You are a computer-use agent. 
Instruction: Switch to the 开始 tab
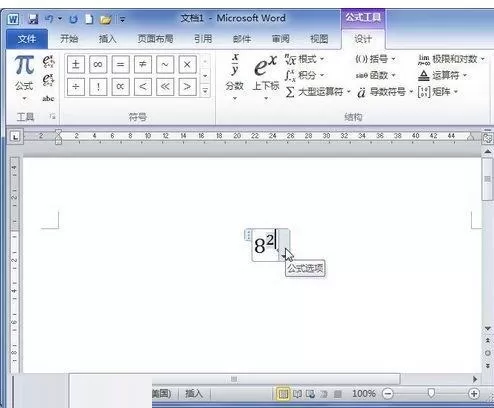69,39
